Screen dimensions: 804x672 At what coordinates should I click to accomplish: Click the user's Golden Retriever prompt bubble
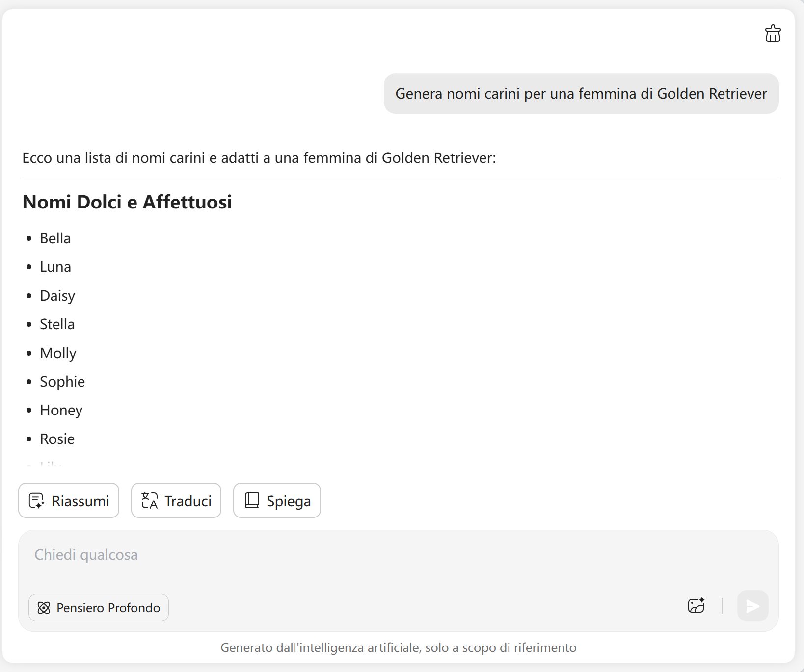pyautogui.click(x=581, y=94)
